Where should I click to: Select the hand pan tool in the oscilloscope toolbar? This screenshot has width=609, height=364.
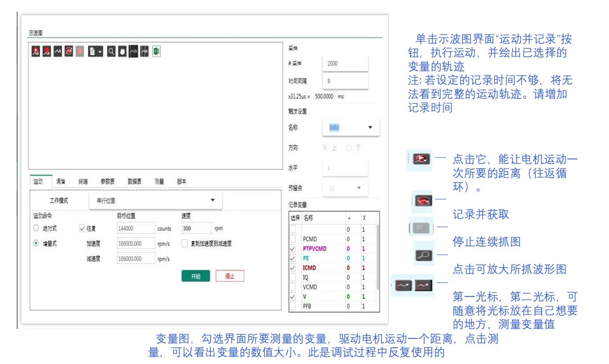click(121, 51)
